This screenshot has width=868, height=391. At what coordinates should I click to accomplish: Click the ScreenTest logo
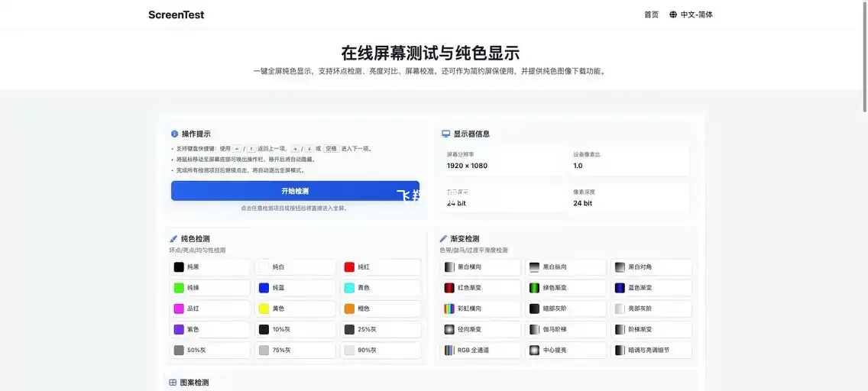click(176, 15)
